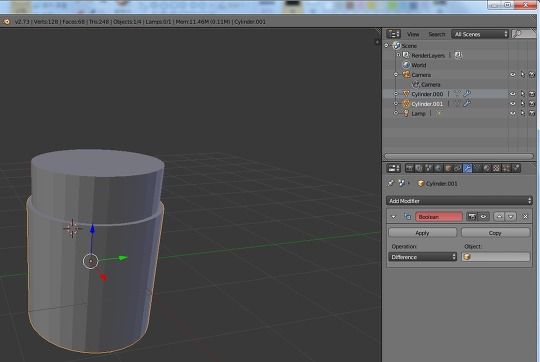
Task: Toggle viewport visibility of Camera in Outliner
Action: [x=513, y=75]
